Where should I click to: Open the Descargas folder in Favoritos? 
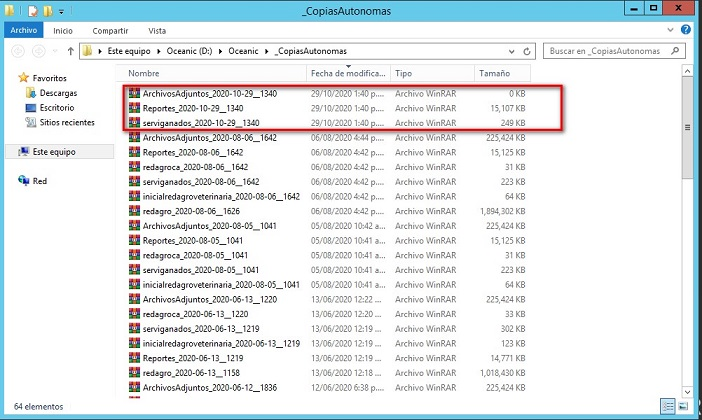pyautogui.click(x=56, y=92)
